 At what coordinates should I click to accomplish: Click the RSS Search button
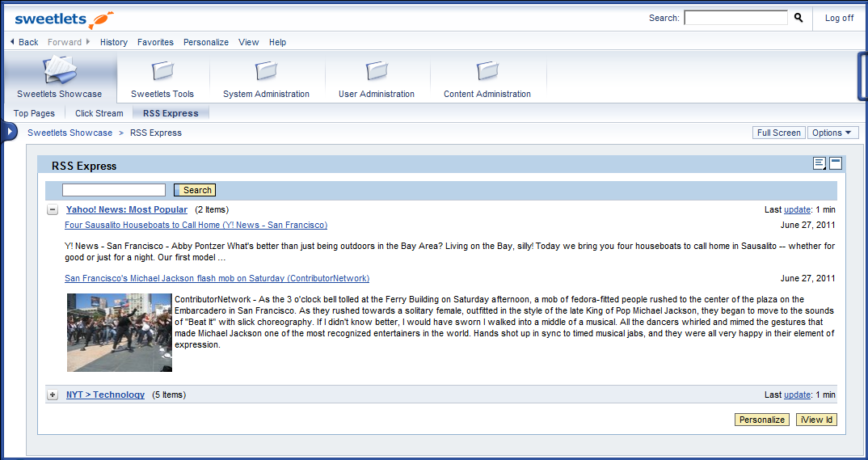(195, 190)
